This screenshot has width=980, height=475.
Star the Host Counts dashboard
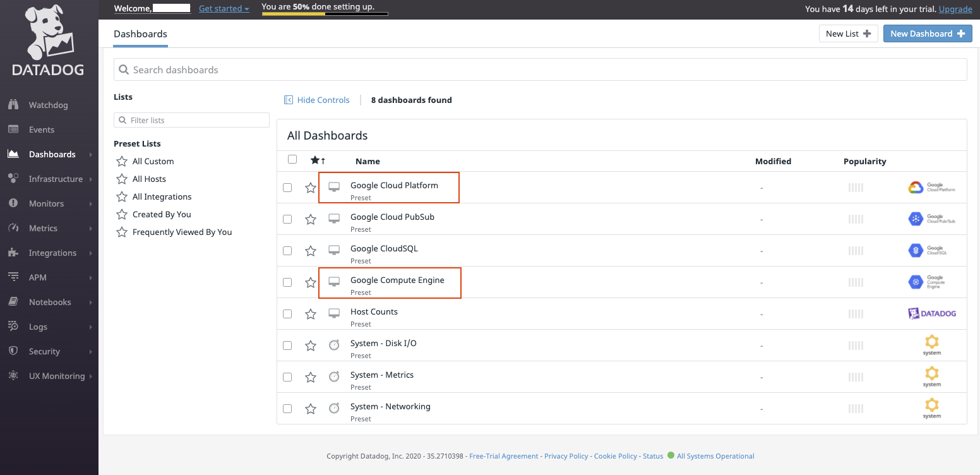pos(310,313)
